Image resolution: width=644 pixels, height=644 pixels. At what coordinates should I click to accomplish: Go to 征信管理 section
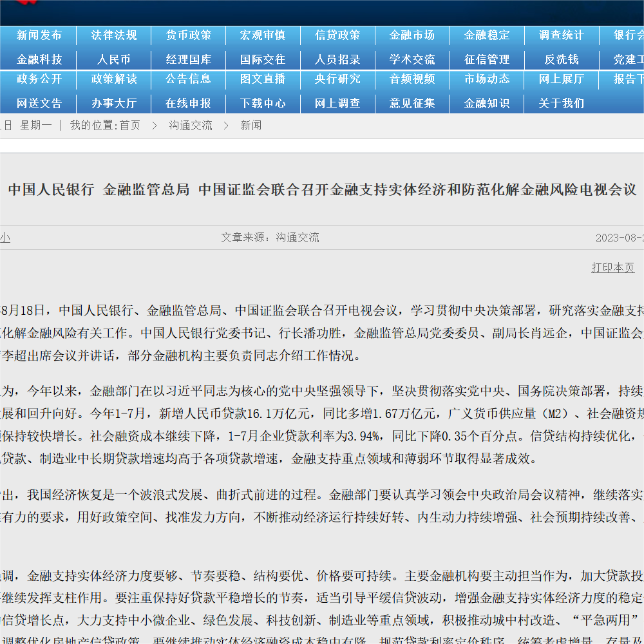pyautogui.click(x=487, y=59)
